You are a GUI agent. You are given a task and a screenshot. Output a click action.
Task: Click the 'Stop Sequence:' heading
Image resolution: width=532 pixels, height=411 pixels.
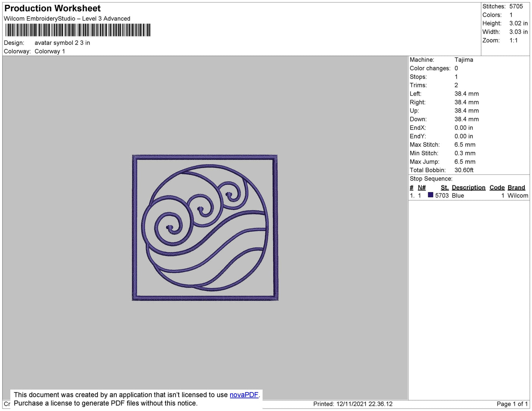tap(431, 178)
